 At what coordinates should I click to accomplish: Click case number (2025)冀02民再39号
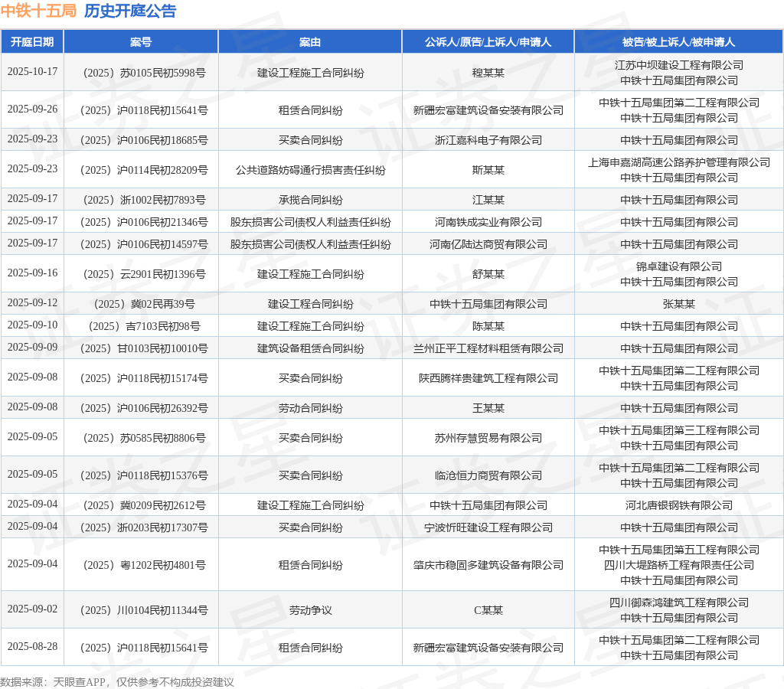click(x=144, y=305)
